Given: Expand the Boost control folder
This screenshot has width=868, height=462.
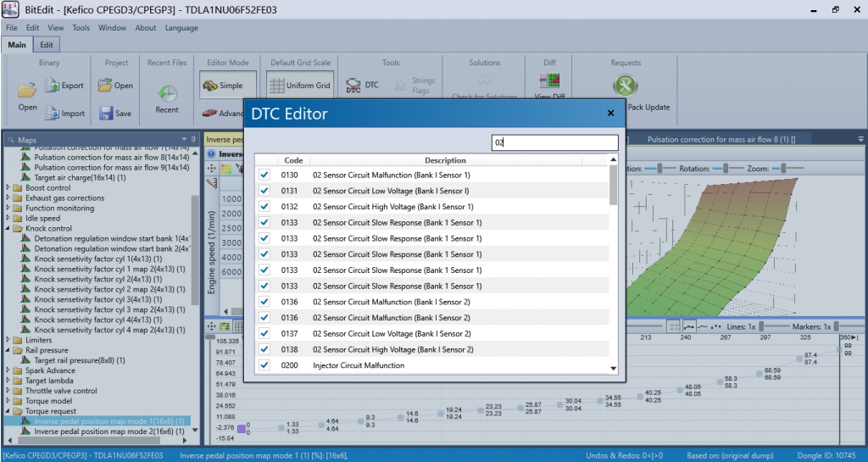Looking at the screenshot, I should (x=8, y=188).
